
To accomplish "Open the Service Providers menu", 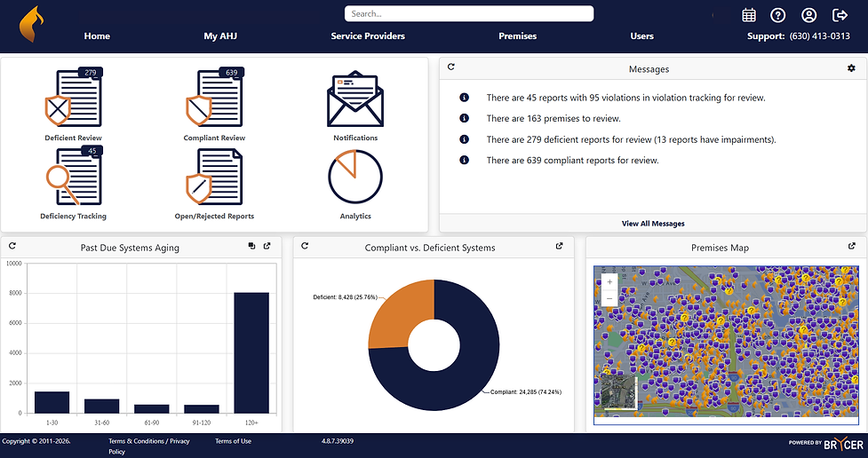I will coord(368,36).
